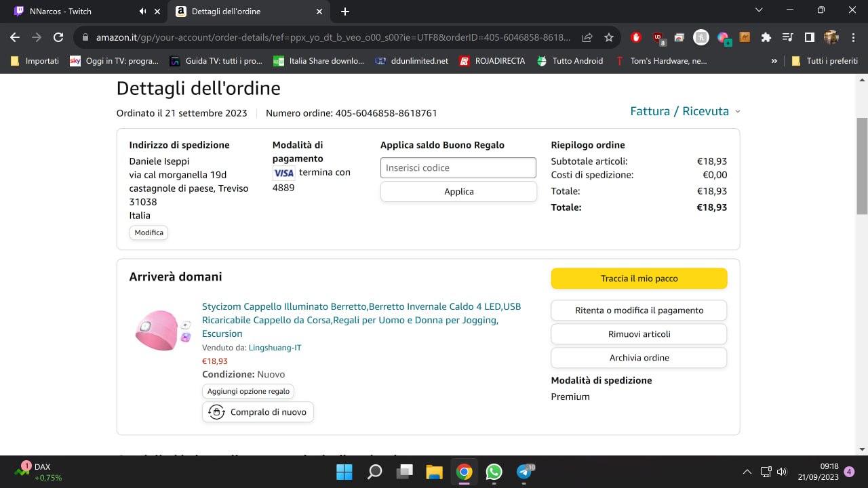Image resolution: width=868 pixels, height=488 pixels.
Task: Click the pink beanie product thumbnail
Action: point(161,330)
